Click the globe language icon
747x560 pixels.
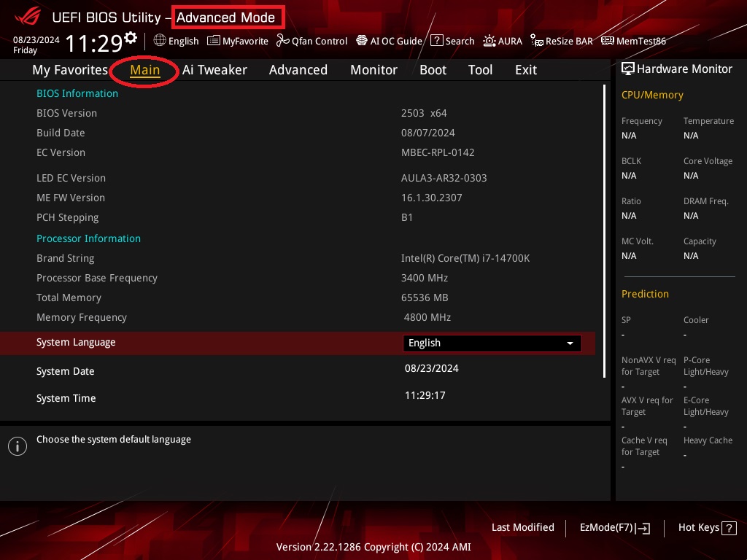click(x=160, y=41)
